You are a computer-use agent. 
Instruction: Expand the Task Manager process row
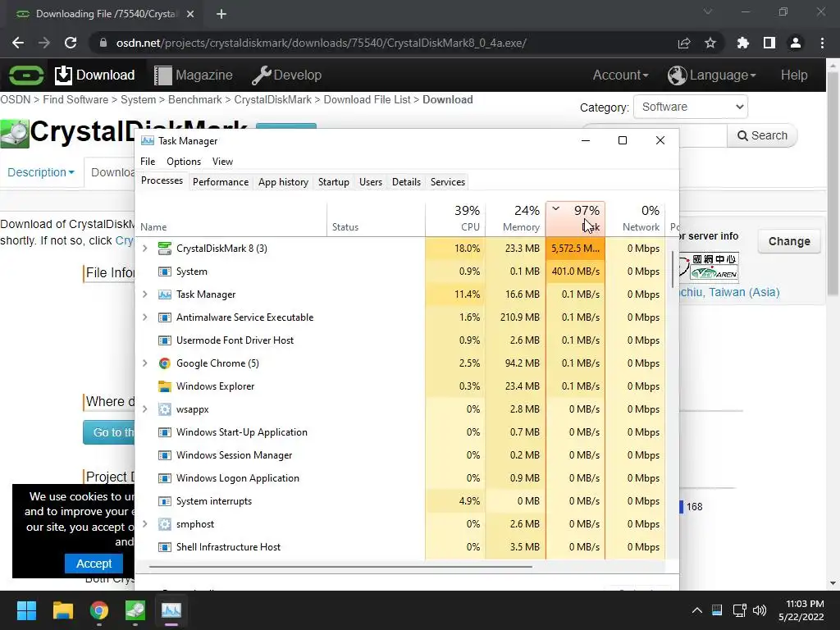tap(144, 294)
